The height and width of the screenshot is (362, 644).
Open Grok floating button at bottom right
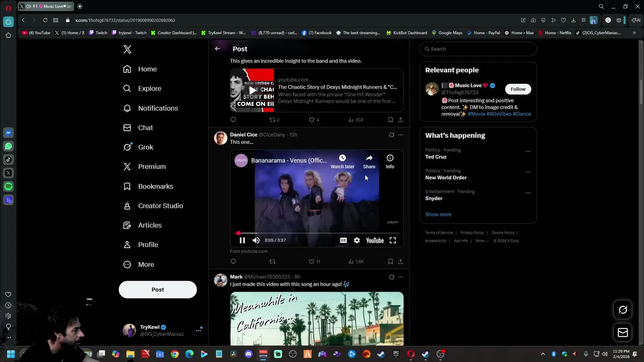pyautogui.click(x=623, y=310)
